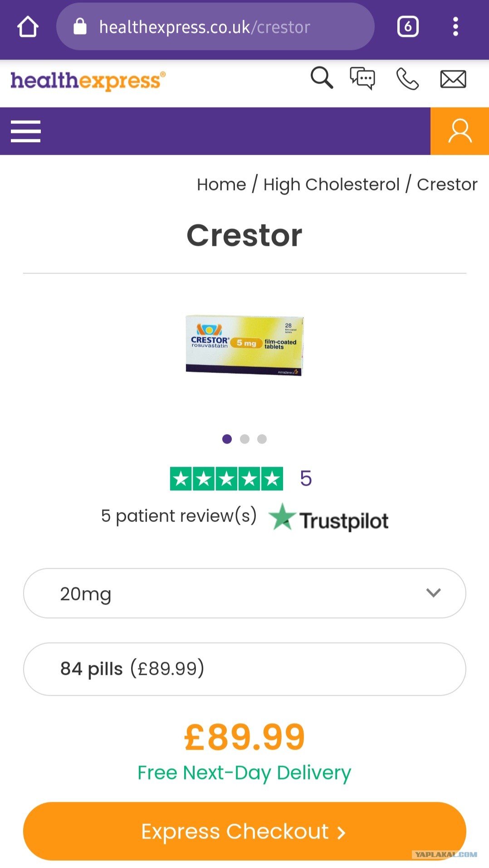489x868 pixels.
Task: Expand the 20mg dosage dropdown
Action: point(244,593)
